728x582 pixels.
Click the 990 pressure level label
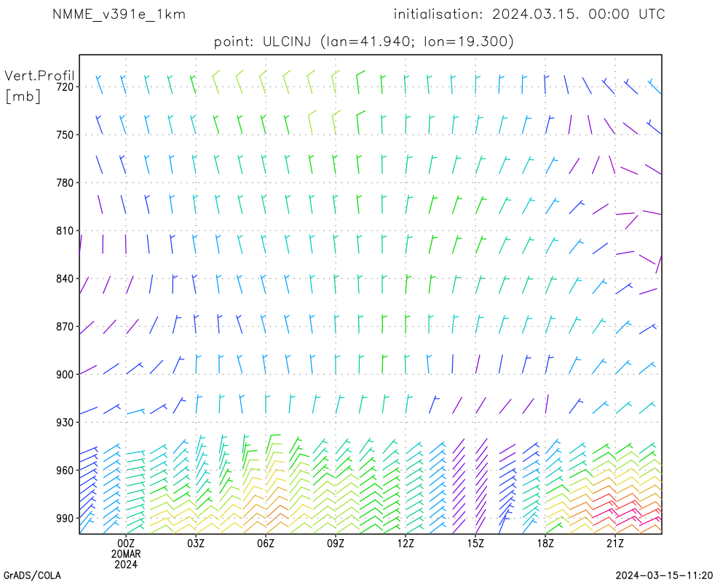65,519
